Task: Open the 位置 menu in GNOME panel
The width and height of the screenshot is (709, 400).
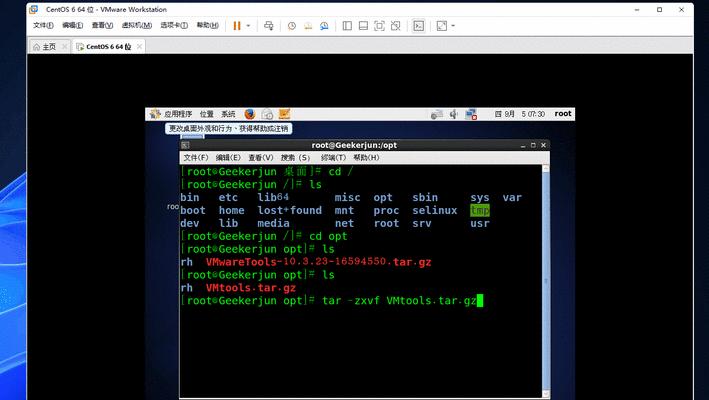Action: (x=207, y=114)
